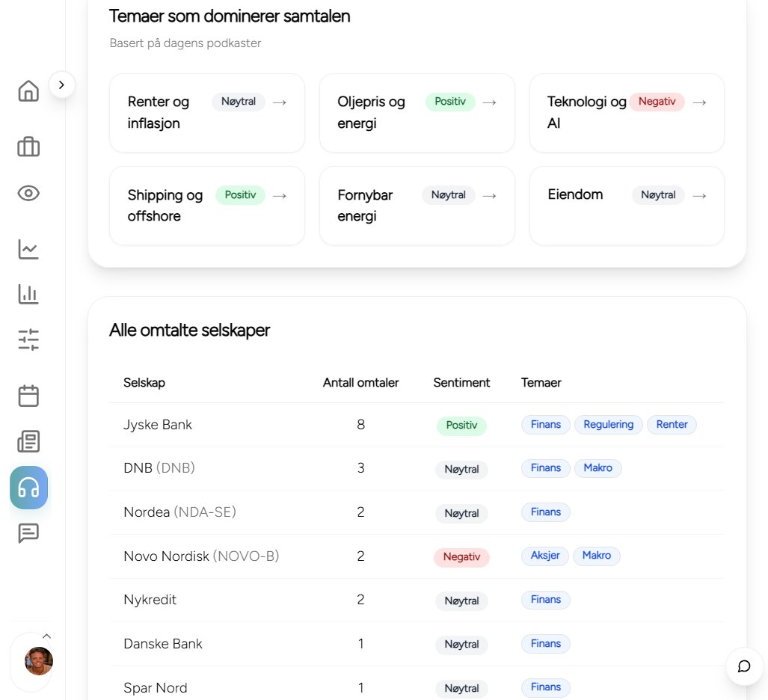Click arrow on Teknologi og AI card
The height and width of the screenshot is (700, 768).
(699, 102)
